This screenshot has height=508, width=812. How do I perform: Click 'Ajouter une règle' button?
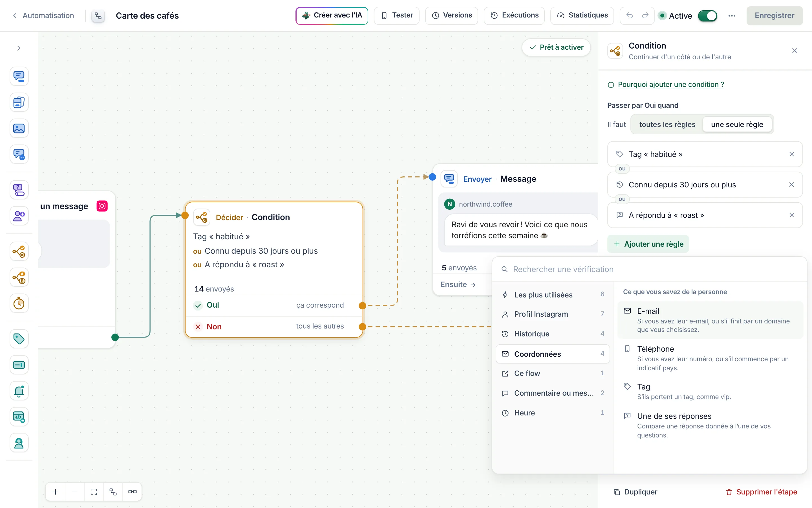click(648, 244)
